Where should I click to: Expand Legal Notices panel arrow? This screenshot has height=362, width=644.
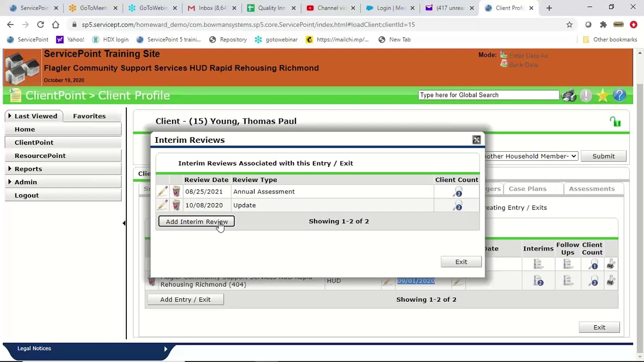coord(166,348)
